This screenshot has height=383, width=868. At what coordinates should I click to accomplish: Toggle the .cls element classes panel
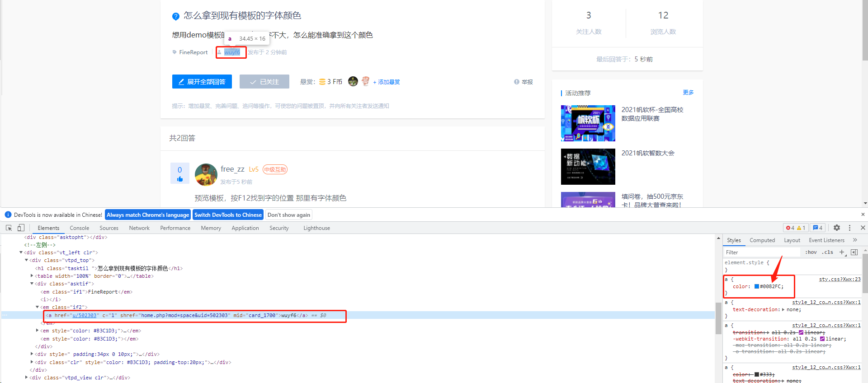coord(827,252)
